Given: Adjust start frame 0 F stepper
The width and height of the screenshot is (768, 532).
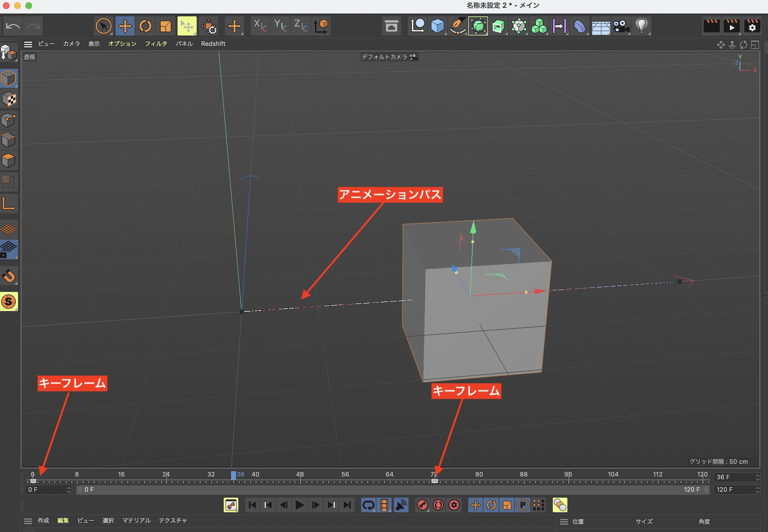Looking at the screenshot, I should point(69,490).
